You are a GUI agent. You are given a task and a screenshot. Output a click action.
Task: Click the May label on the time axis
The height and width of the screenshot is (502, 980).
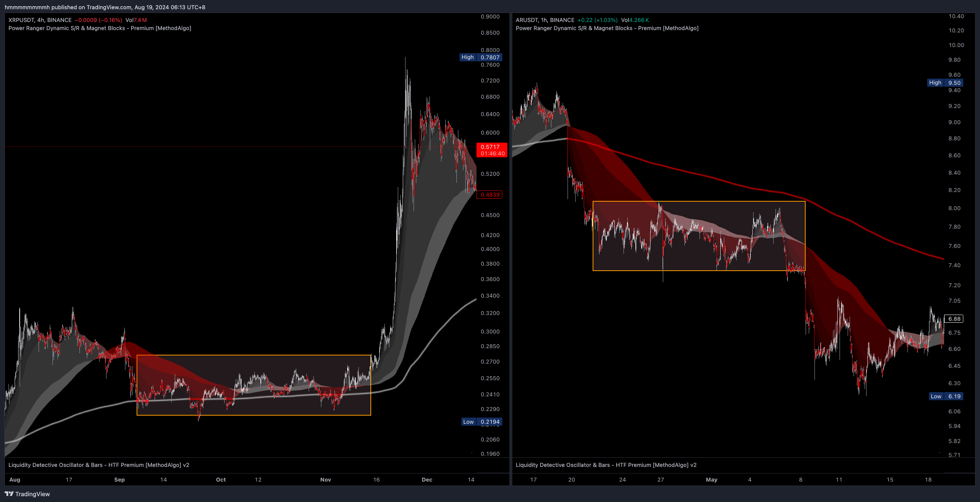[711, 480]
